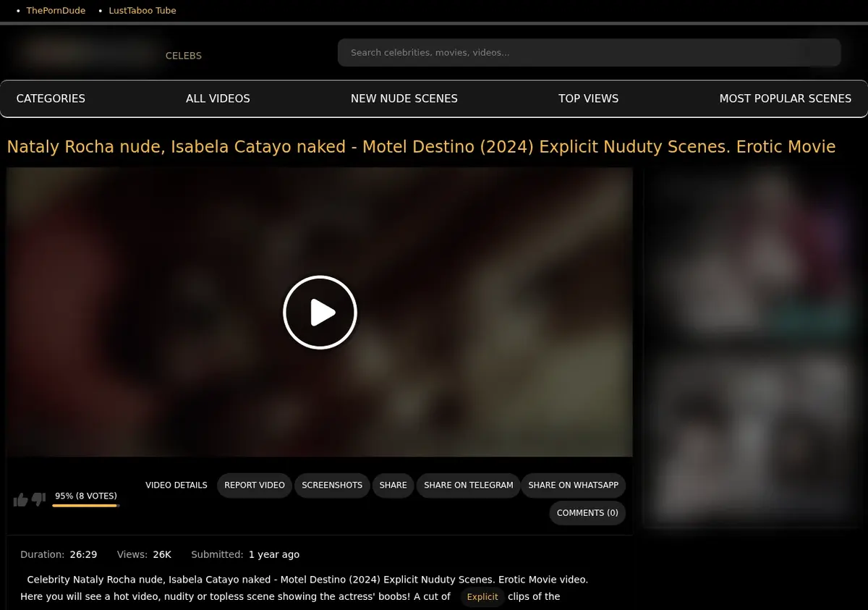Go to ALL VIDEOS
Viewport: 868px width, 610px height.
click(218, 98)
